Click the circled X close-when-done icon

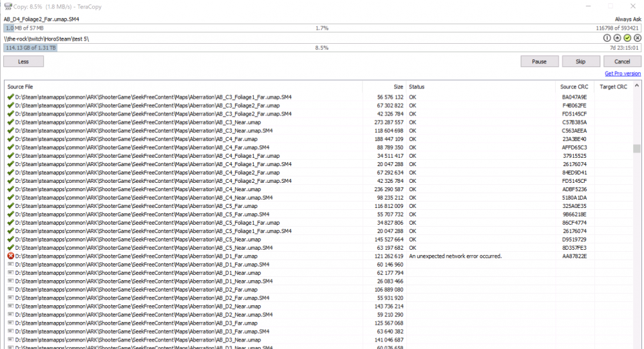638,38
